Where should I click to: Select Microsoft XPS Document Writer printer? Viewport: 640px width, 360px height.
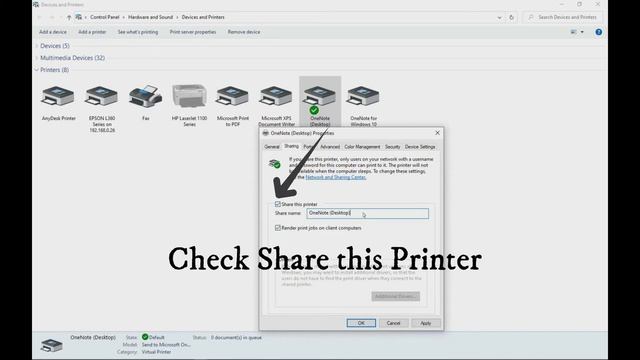[276, 96]
